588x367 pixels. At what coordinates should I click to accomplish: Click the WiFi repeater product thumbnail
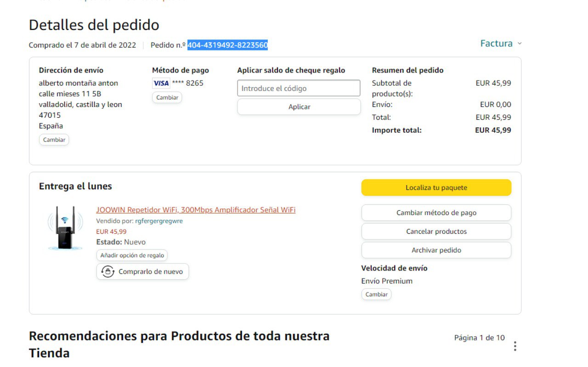click(65, 228)
